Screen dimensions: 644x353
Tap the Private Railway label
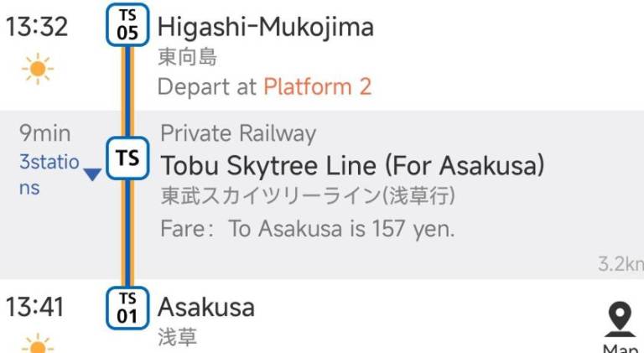pyautogui.click(x=238, y=133)
